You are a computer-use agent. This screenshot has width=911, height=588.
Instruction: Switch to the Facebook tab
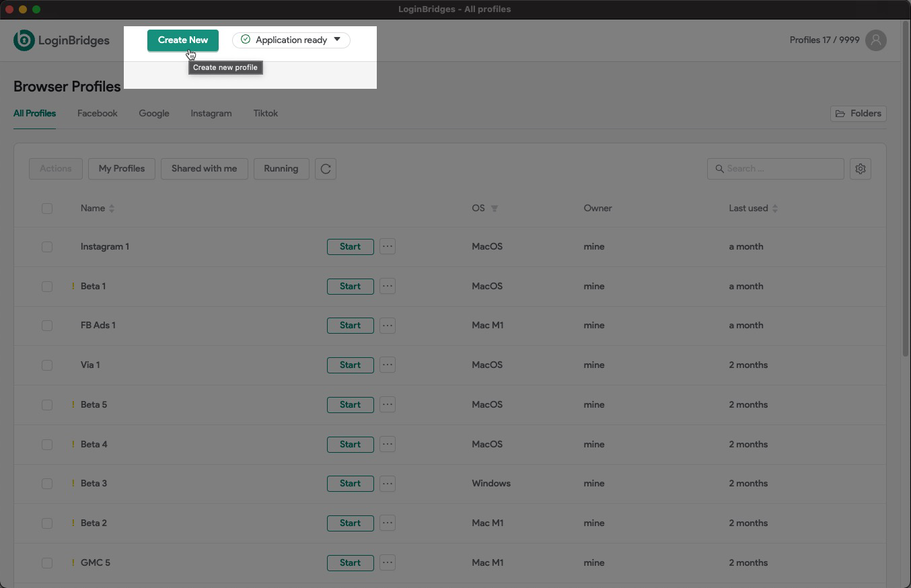(97, 113)
